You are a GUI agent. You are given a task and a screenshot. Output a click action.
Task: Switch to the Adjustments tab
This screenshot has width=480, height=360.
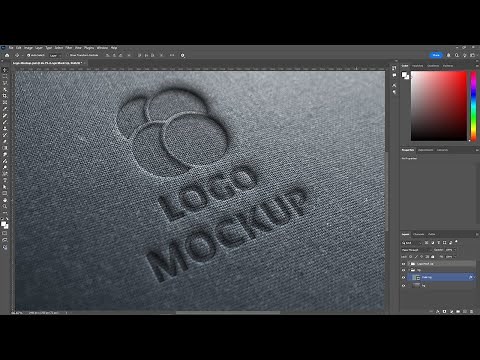point(426,150)
